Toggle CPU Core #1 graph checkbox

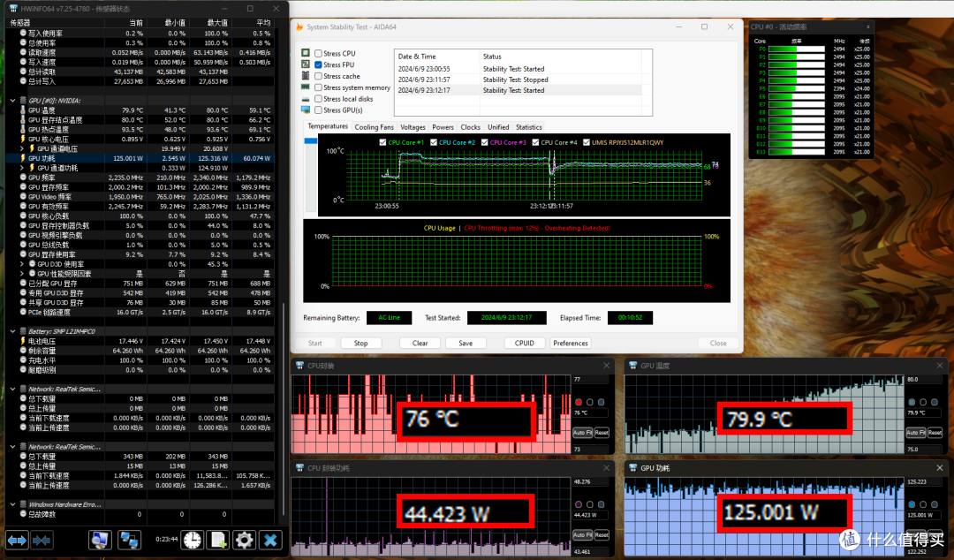coord(382,142)
